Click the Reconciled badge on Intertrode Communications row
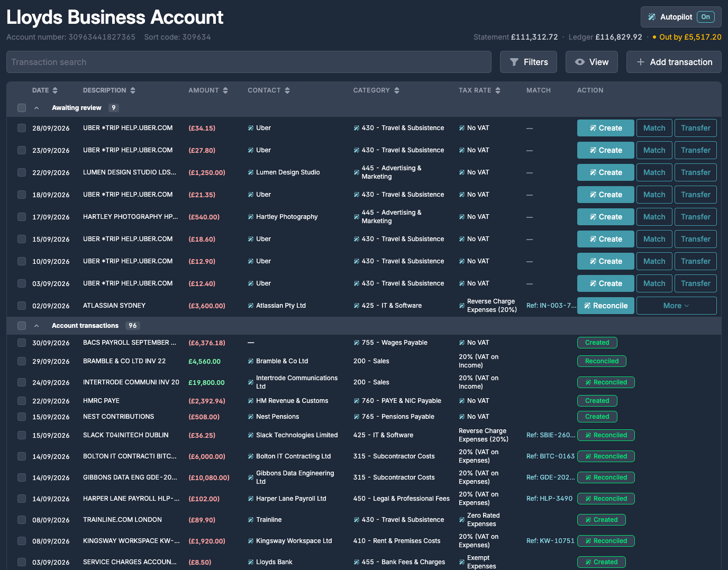728x570 pixels. click(606, 382)
